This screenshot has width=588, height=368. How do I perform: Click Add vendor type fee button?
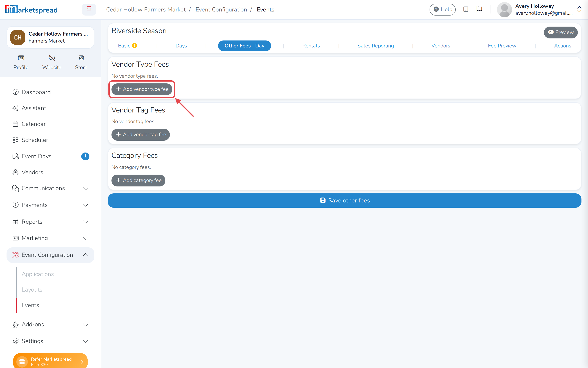click(142, 89)
